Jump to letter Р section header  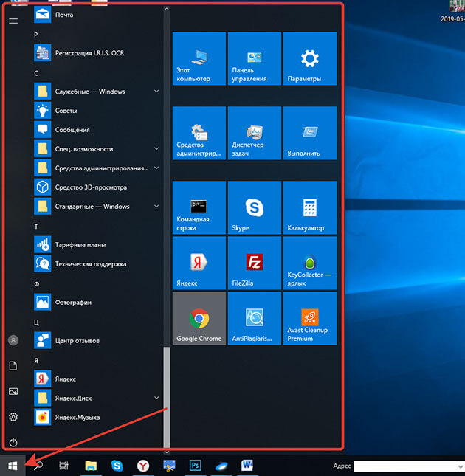click(36, 35)
